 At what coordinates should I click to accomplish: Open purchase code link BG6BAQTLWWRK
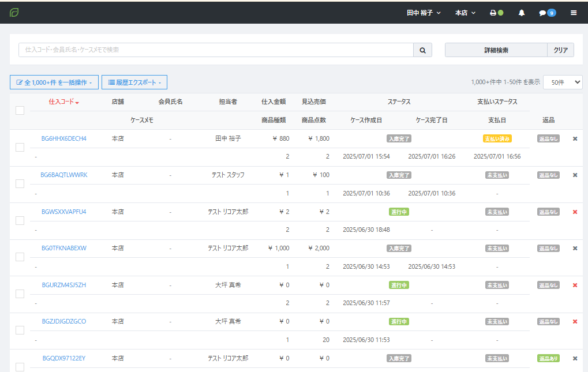(64, 175)
